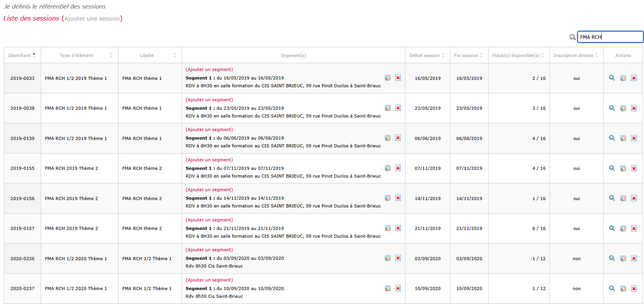Edit session 2019-0139 in Actions column
The image size is (644, 304).
click(x=623, y=138)
